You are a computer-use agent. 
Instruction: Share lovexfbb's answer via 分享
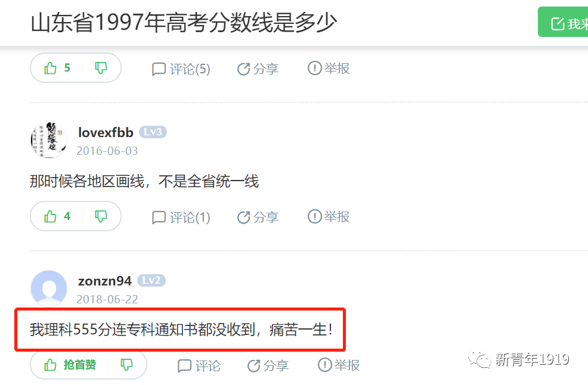click(x=258, y=218)
